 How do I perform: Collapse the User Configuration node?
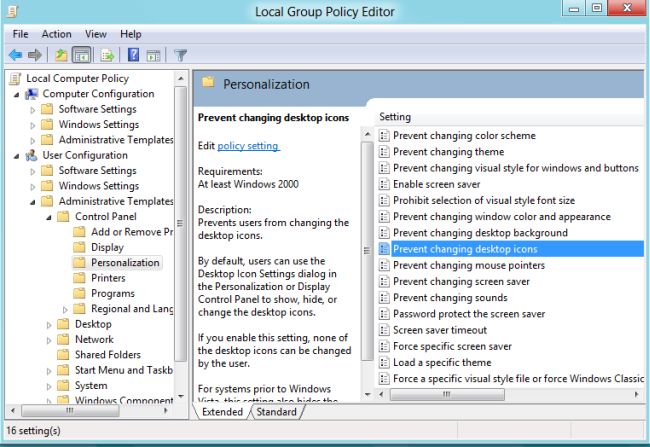coord(16,156)
